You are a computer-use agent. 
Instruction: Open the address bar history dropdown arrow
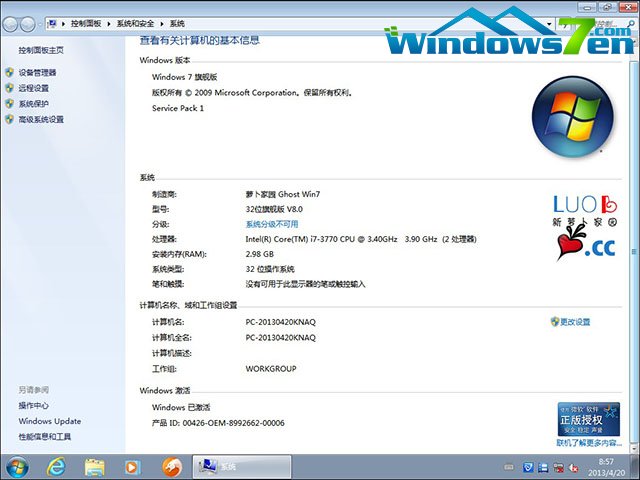tap(549, 24)
